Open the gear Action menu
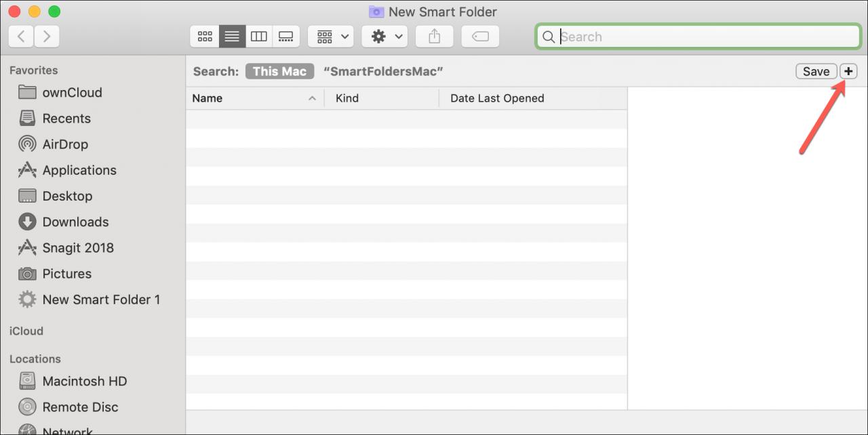Viewport: 868px width, 435px height. pyautogui.click(x=384, y=37)
